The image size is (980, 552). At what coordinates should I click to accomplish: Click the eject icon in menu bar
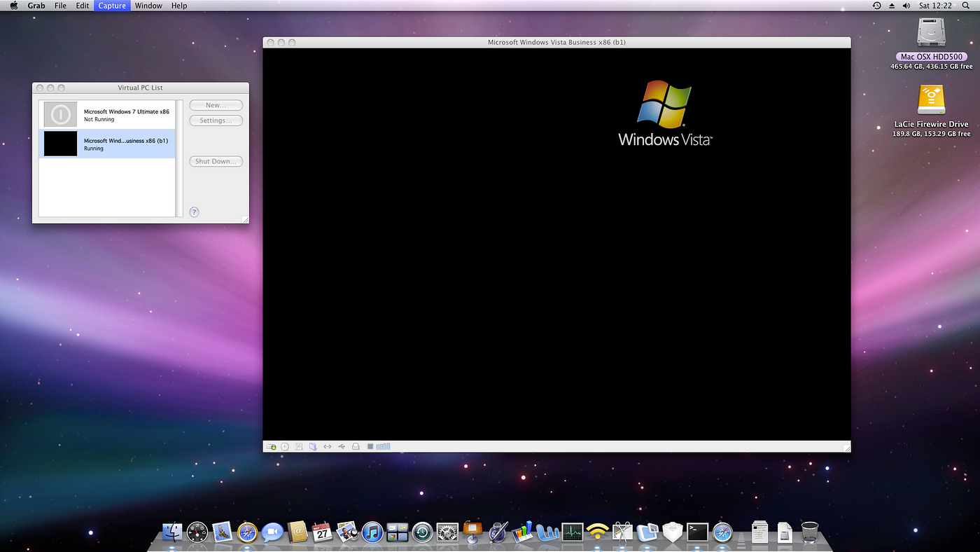[892, 6]
